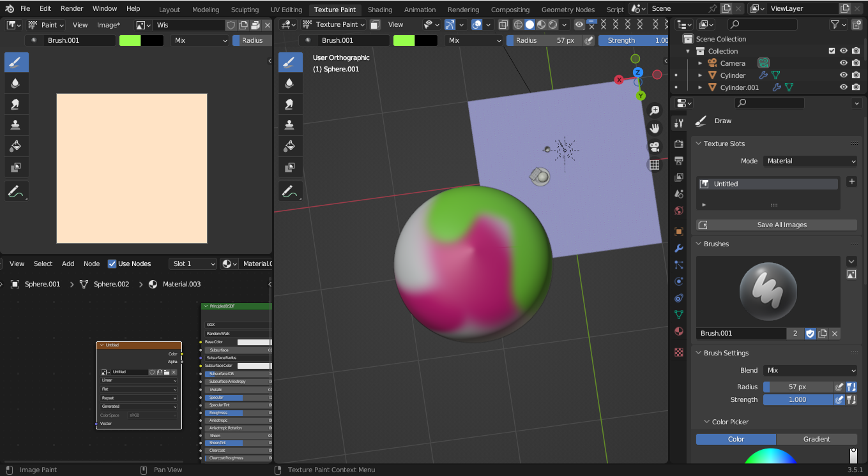The height and width of the screenshot is (476, 868).
Task: Open the Mode Material dropdown
Action: click(810, 161)
